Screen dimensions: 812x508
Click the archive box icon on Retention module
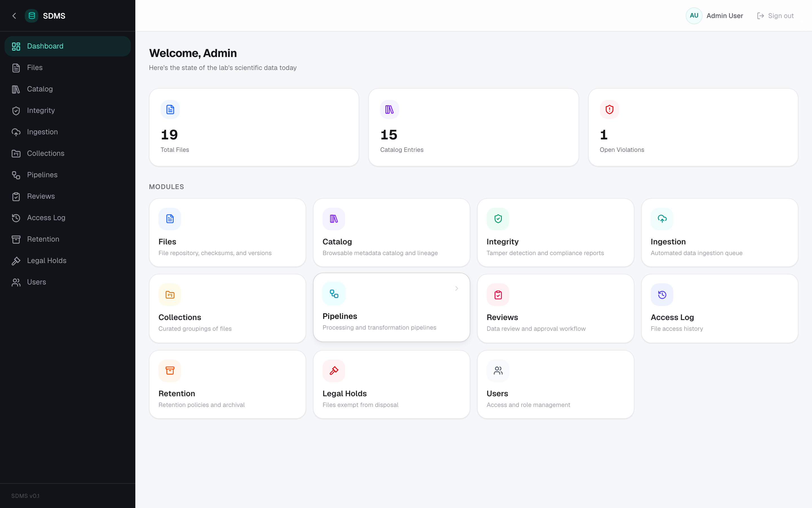170,371
